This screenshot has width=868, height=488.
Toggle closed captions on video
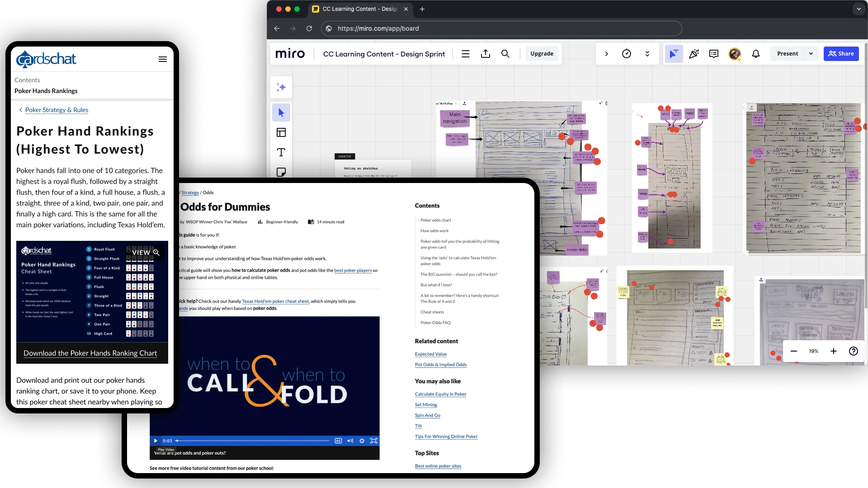click(338, 441)
